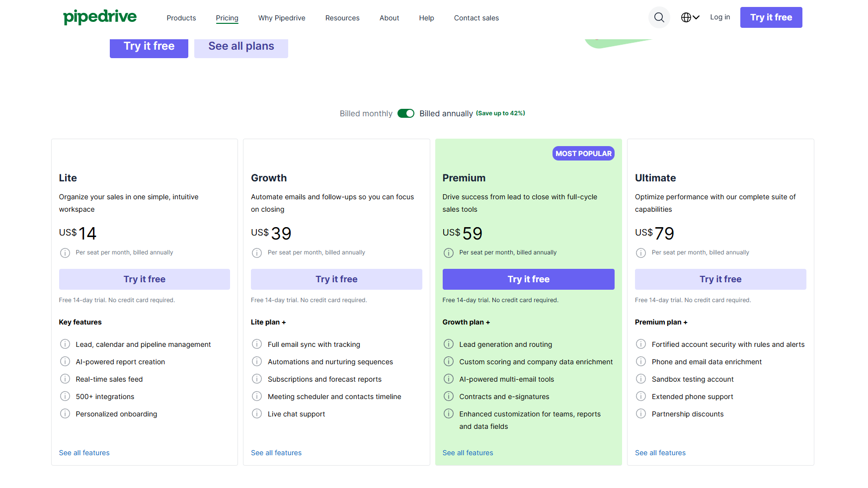Click the US$ 14 Lite price
This screenshot has height=488, width=868.
78,233
